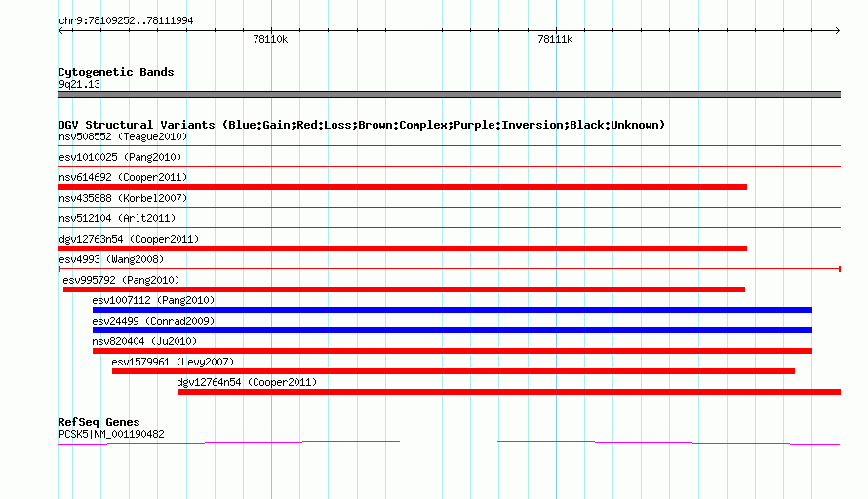Viewport: 868px width, 499px height.
Task: Click the 9q21.13 band label
Action: [x=79, y=84]
